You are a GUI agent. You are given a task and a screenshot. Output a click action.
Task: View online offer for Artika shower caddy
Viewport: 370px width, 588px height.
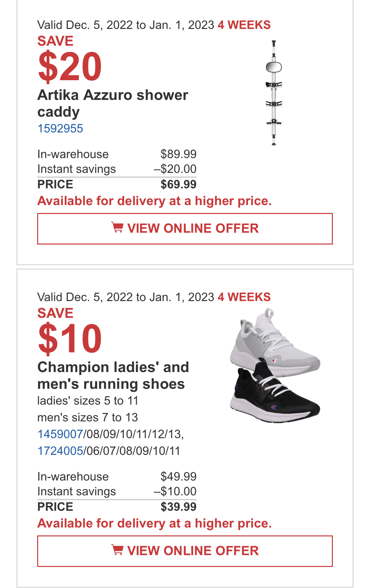tap(185, 229)
